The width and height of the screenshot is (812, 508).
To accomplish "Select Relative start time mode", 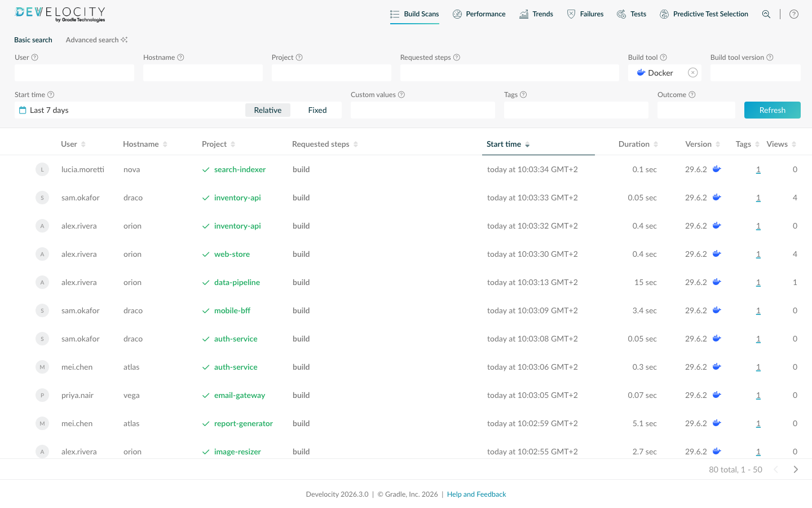I will [268, 110].
